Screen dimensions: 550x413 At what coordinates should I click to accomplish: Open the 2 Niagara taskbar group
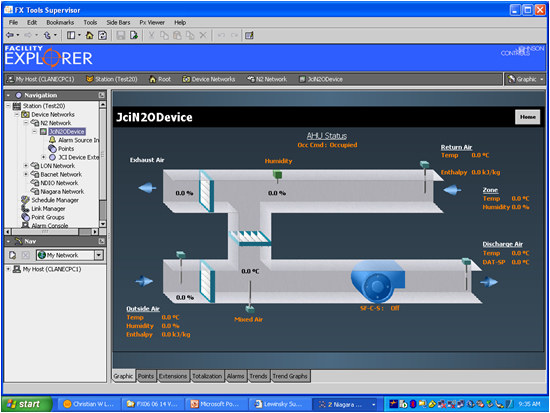(x=345, y=404)
